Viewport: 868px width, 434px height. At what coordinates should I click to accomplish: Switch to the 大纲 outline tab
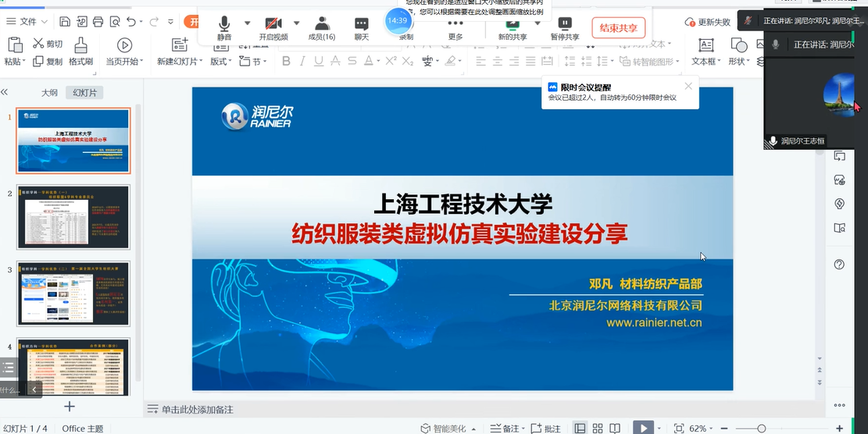(49, 92)
